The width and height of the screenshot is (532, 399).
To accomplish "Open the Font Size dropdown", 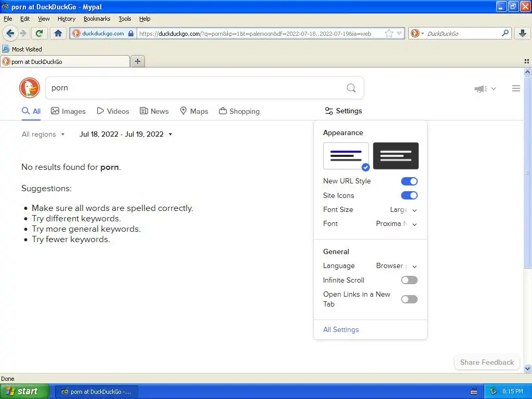I will pos(403,210).
